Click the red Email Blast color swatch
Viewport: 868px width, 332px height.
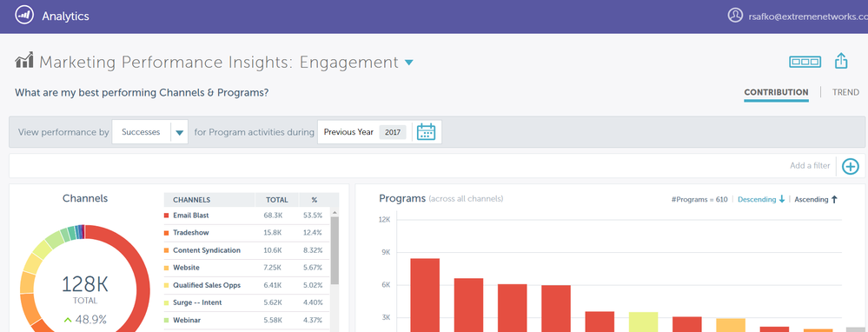click(166, 216)
